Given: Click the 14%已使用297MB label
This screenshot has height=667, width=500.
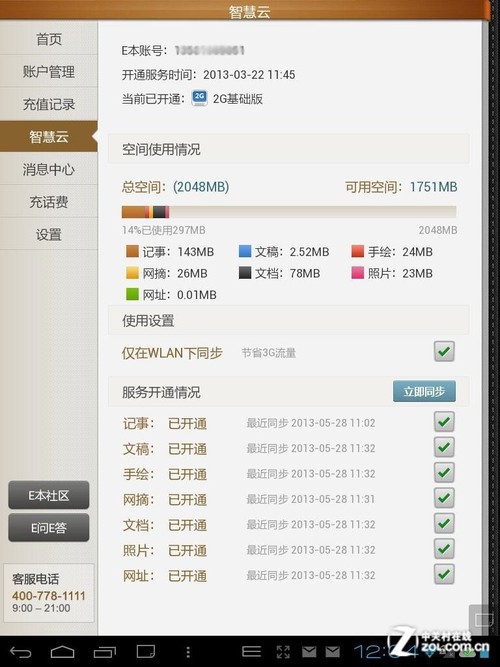Looking at the screenshot, I should click(x=163, y=230).
